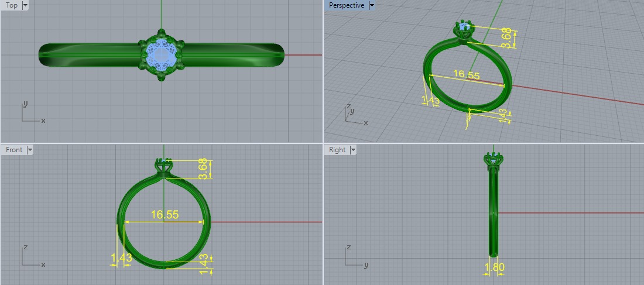Open the Right viewport dropdown arrow
Viewport: 644px width, 285px height.
point(353,150)
